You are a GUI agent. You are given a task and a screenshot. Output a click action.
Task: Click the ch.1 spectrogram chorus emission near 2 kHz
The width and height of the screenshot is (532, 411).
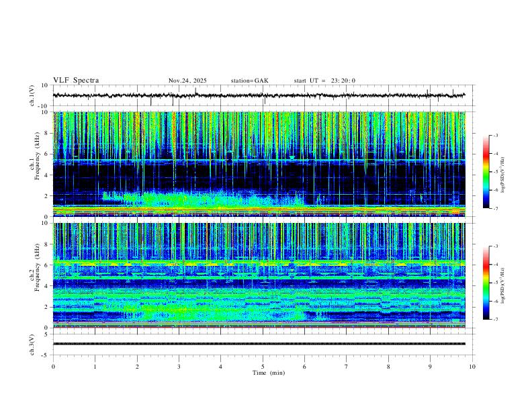pyautogui.click(x=204, y=199)
